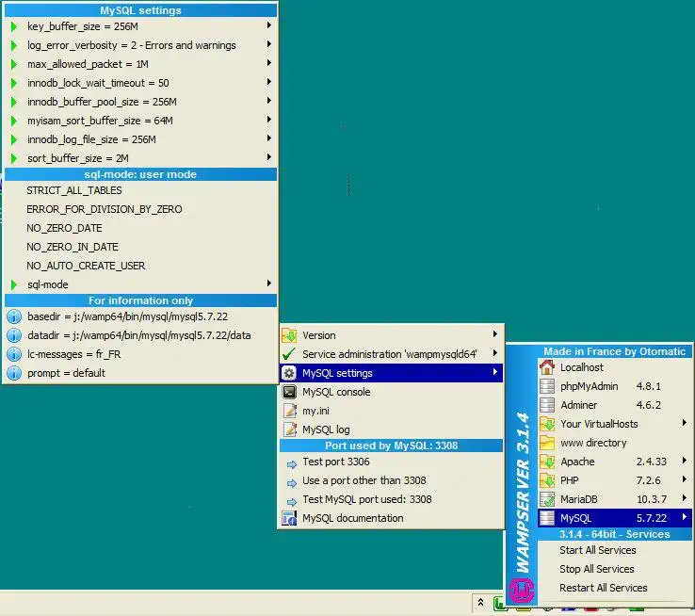Click the green WampServer icon in the system tray

tap(500, 603)
